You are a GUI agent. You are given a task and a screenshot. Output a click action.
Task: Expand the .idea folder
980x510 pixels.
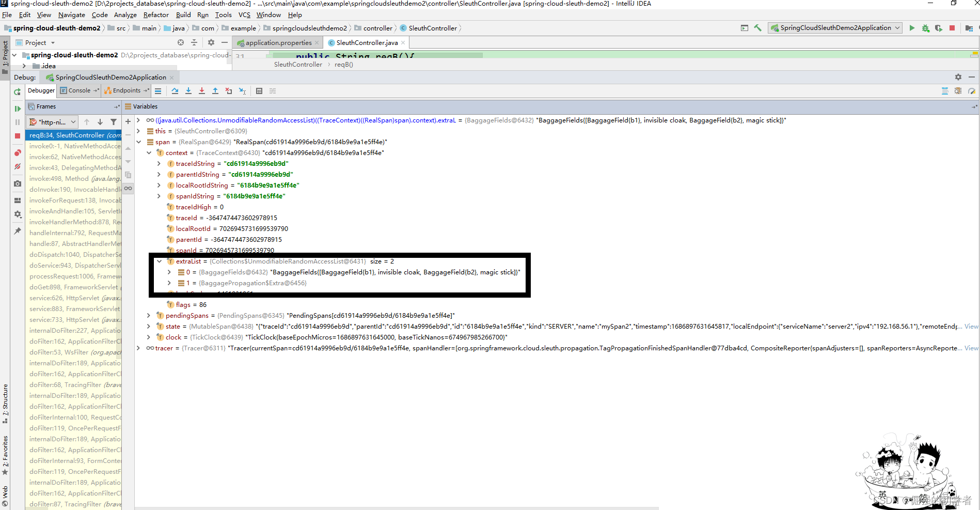click(x=24, y=66)
